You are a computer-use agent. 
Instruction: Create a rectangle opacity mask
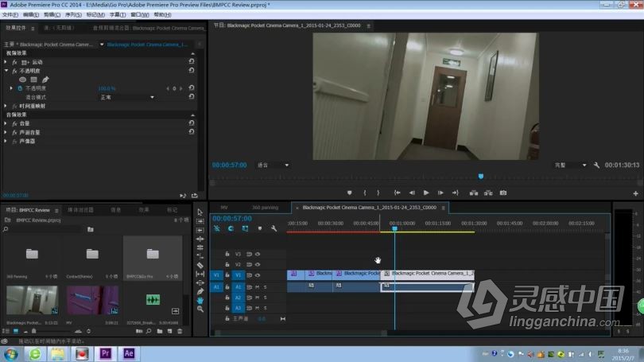(33, 80)
